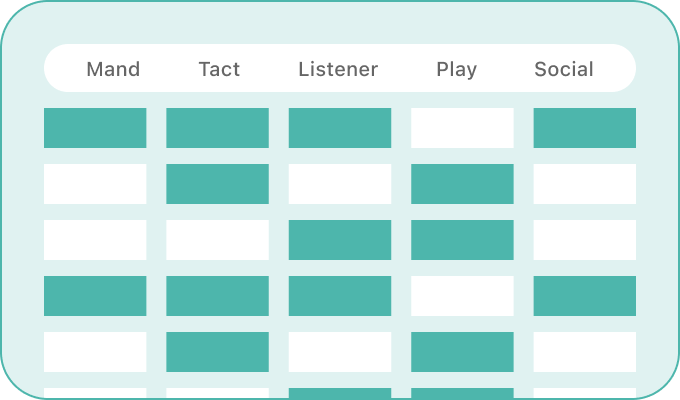Toggle first-row filled cell under Listener
Image resolution: width=680 pixels, height=400 pixels.
point(340,128)
